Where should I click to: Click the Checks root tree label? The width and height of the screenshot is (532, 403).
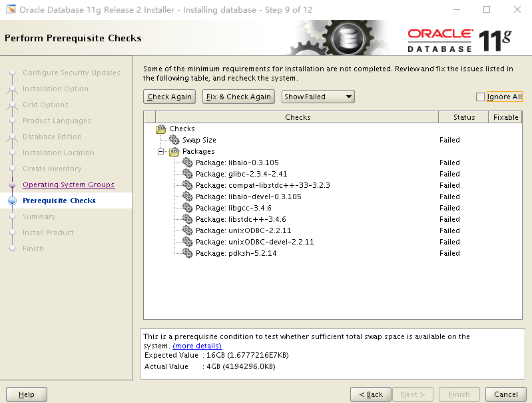182,129
